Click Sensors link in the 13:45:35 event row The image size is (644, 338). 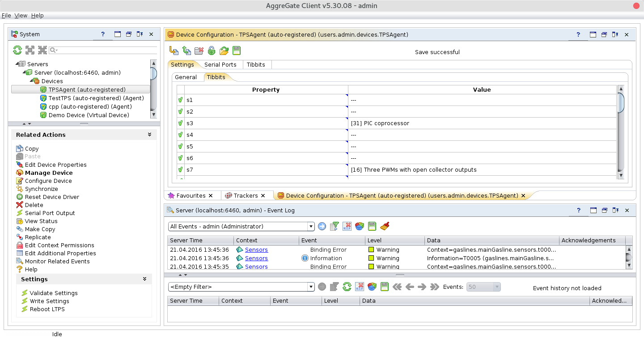coord(256,266)
